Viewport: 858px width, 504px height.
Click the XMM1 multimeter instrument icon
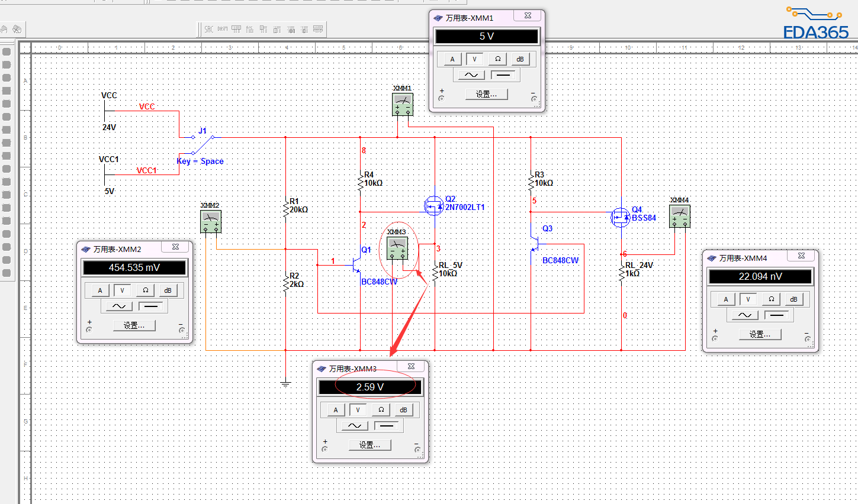(x=403, y=104)
